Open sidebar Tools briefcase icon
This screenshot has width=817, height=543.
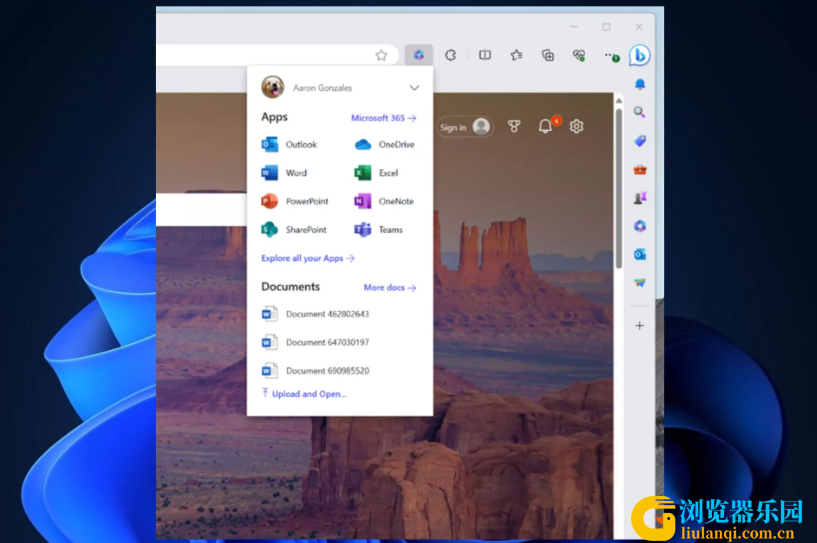(x=640, y=169)
